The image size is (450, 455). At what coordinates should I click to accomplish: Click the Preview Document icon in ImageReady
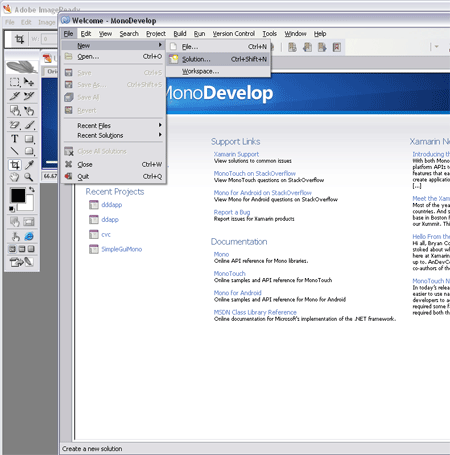15,236
